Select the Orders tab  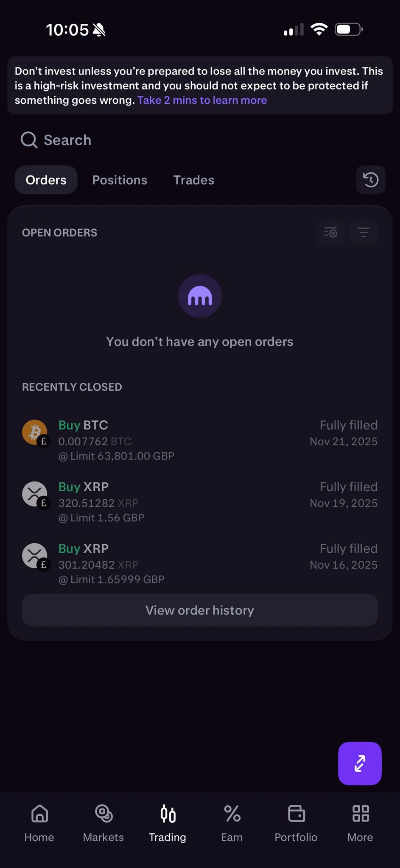(46, 180)
